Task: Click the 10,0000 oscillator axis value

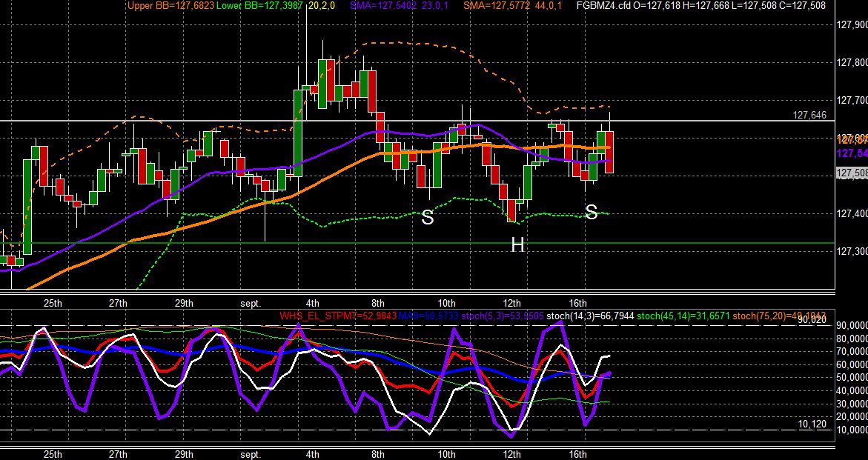Action: pos(852,430)
